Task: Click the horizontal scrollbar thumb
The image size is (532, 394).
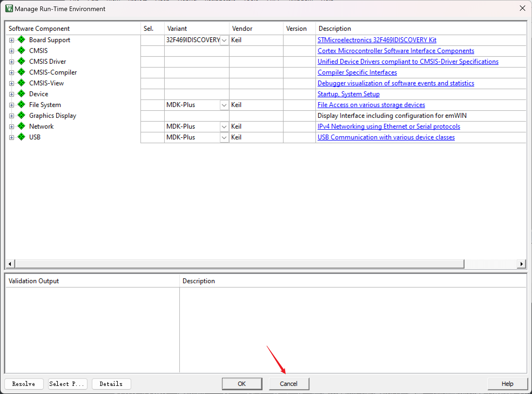Action: (x=240, y=264)
